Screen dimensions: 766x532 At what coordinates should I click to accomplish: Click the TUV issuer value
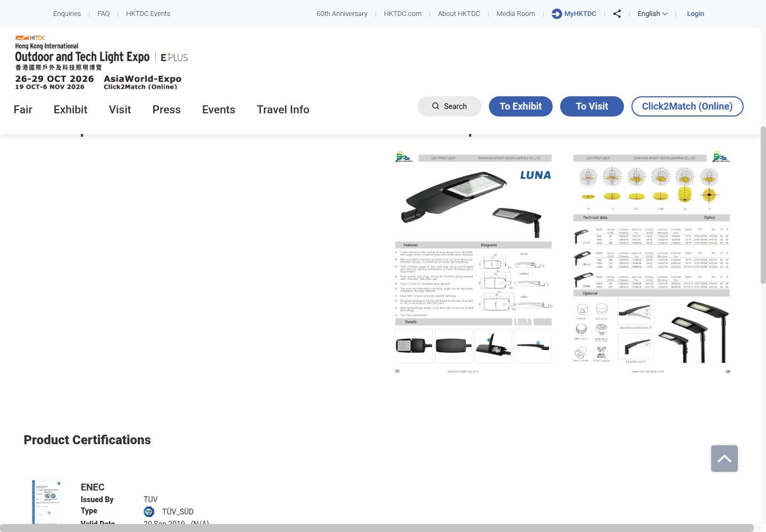coord(151,500)
